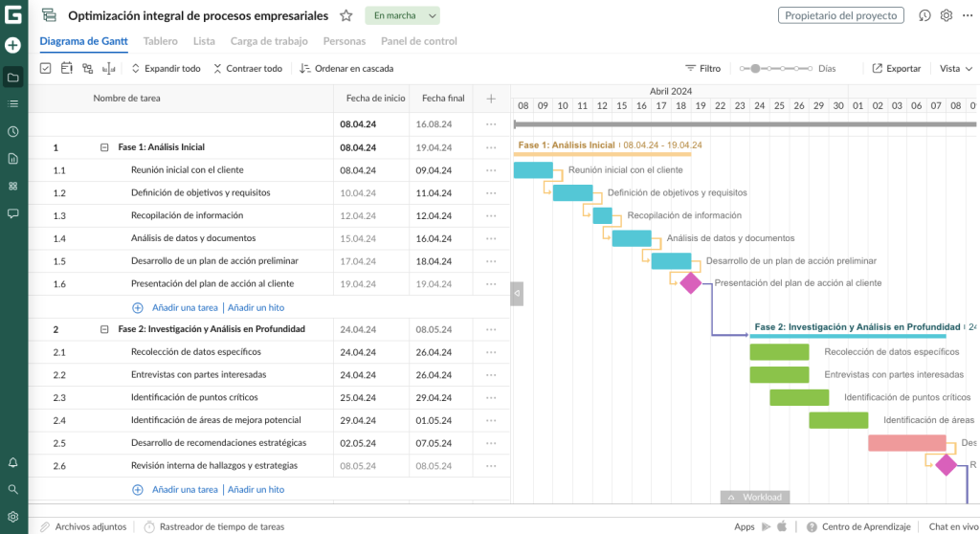Open project history icon at top right
This screenshot has width=980, height=534.
coord(924,15)
